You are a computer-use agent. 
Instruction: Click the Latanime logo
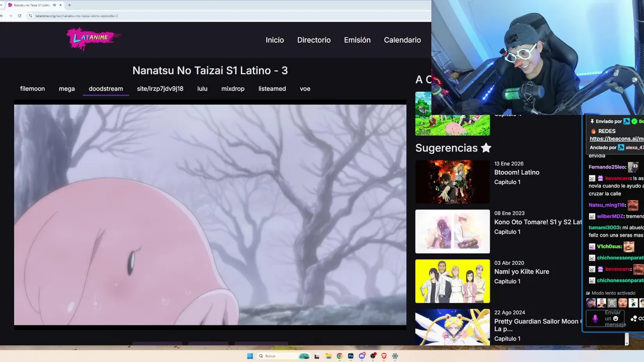tap(94, 38)
